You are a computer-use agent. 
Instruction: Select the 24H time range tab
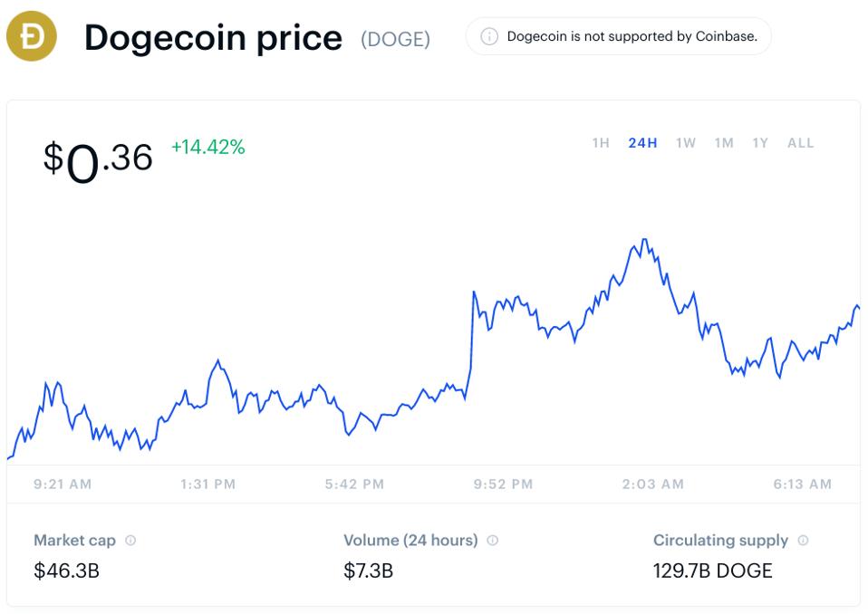point(642,143)
